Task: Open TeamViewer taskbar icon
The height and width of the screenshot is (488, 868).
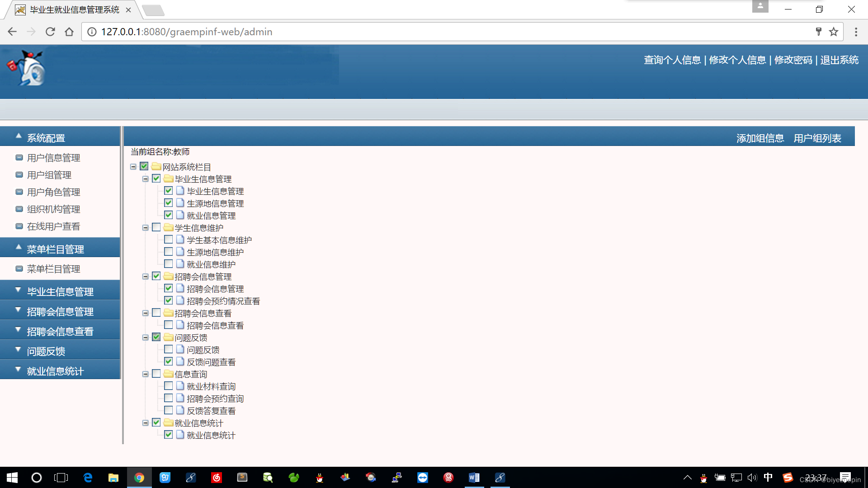Action: (x=423, y=478)
